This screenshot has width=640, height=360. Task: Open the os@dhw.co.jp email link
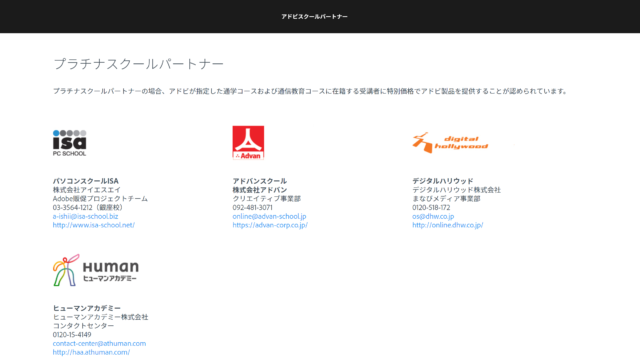click(433, 216)
